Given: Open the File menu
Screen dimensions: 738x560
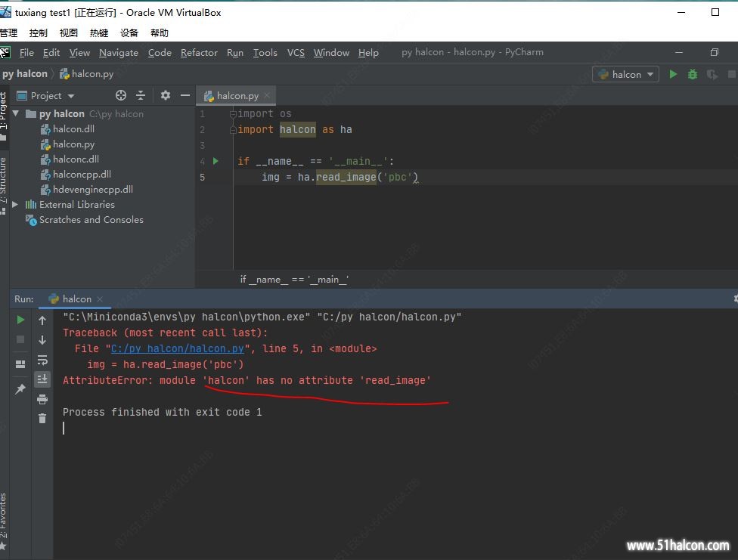Looking at the screenshot, I should point(26,53).
